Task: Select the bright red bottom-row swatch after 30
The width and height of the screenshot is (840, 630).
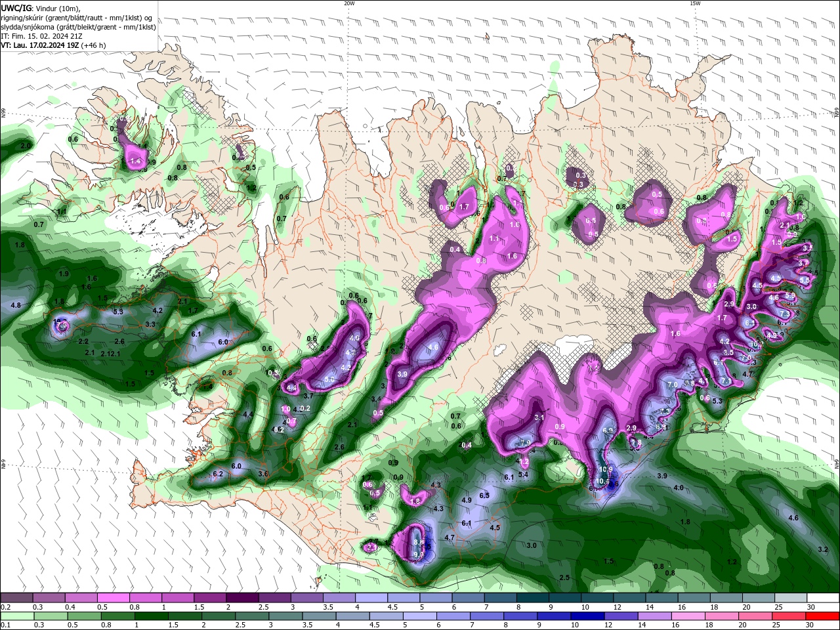Action: coord(823,616)
